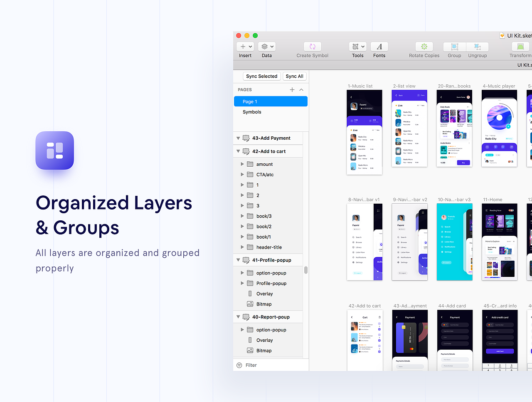Select the 10-Na...bar v3 artboard
The image size is (532, 402).
[454, 242]
